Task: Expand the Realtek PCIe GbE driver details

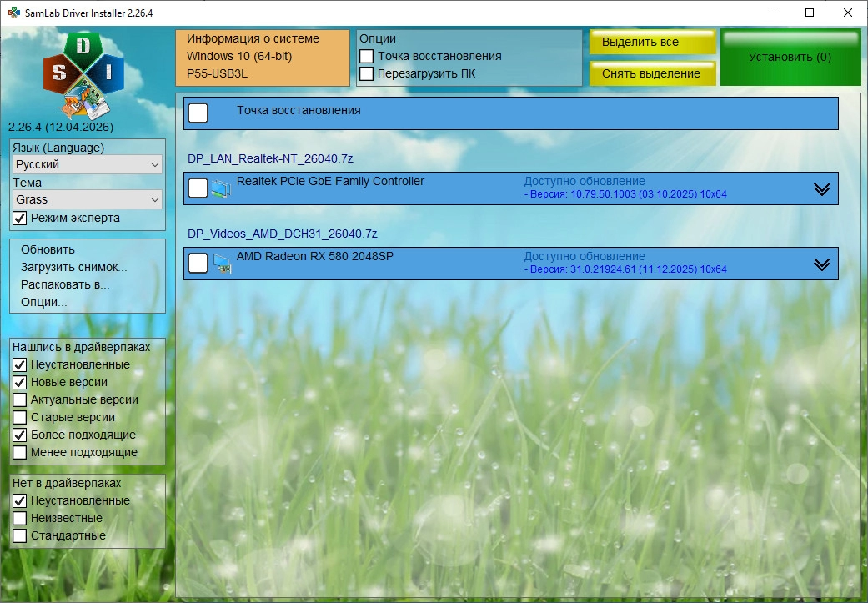Action: click(822, 188)
